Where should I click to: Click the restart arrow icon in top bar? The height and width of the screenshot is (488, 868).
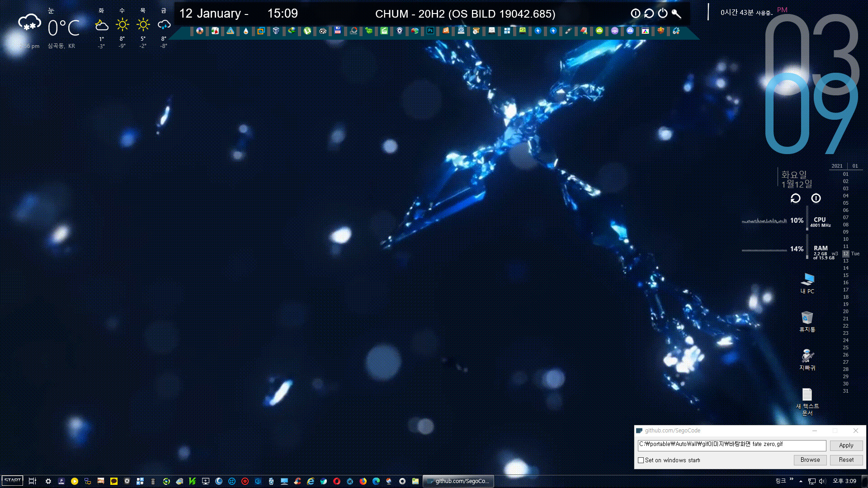(649, 14)
